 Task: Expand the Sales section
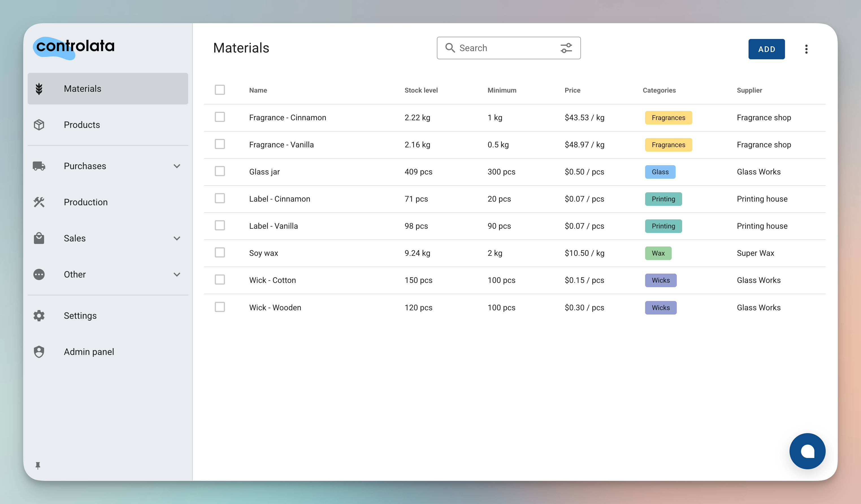pyautogui.click(x=177, y=238)
